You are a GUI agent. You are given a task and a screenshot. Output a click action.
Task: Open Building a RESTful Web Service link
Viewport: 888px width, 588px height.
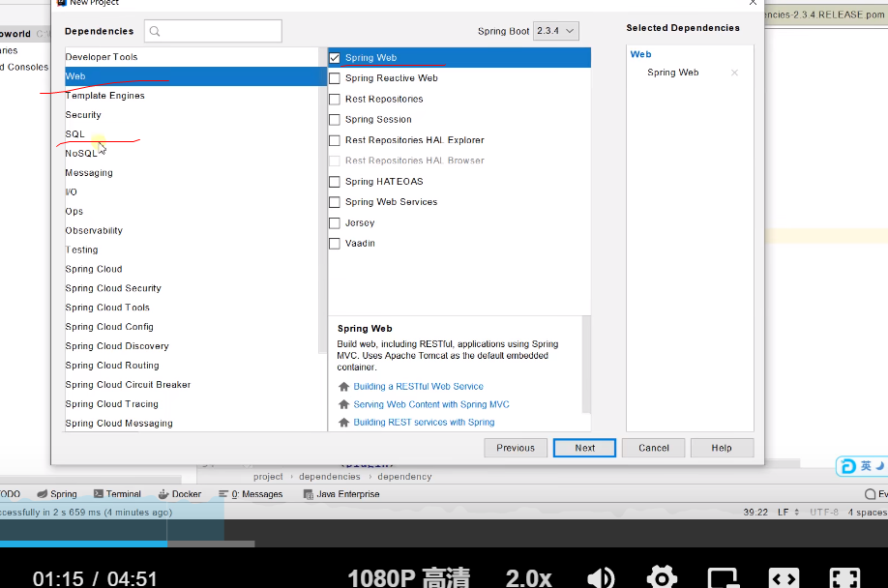tap(419, 387)
